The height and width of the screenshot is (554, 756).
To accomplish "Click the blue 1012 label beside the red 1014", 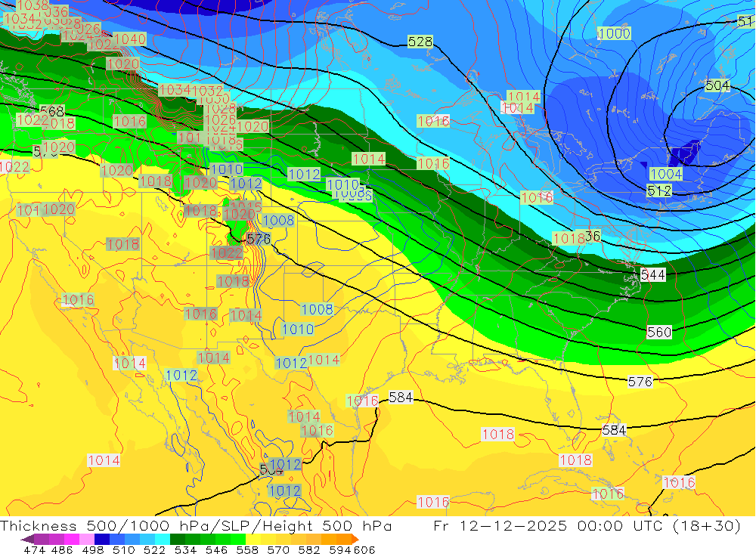I will [291, 363].
